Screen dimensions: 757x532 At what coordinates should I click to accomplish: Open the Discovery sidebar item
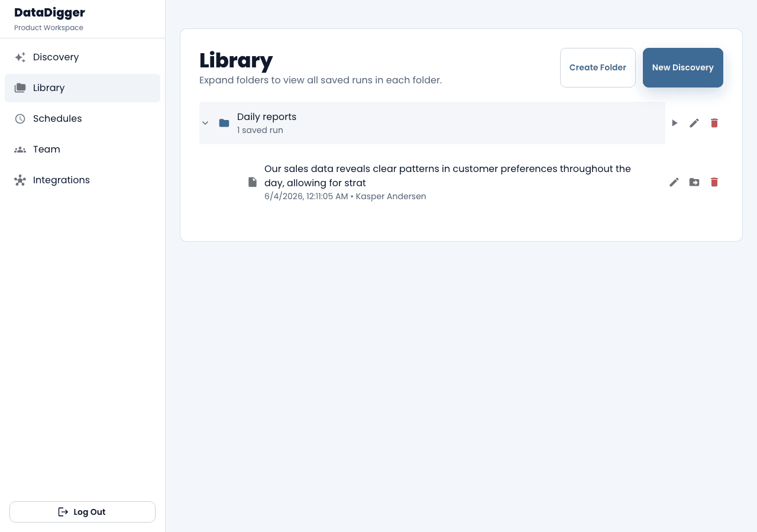click(82, 57)
